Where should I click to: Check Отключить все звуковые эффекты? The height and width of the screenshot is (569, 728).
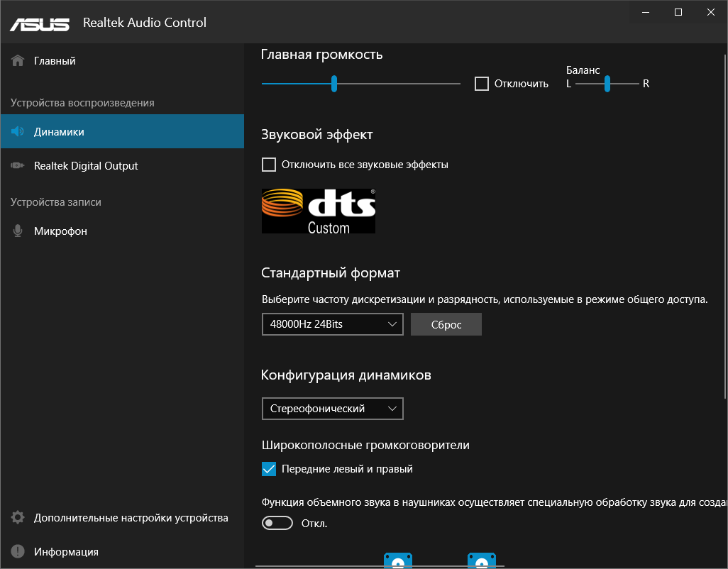click(269, 165)
